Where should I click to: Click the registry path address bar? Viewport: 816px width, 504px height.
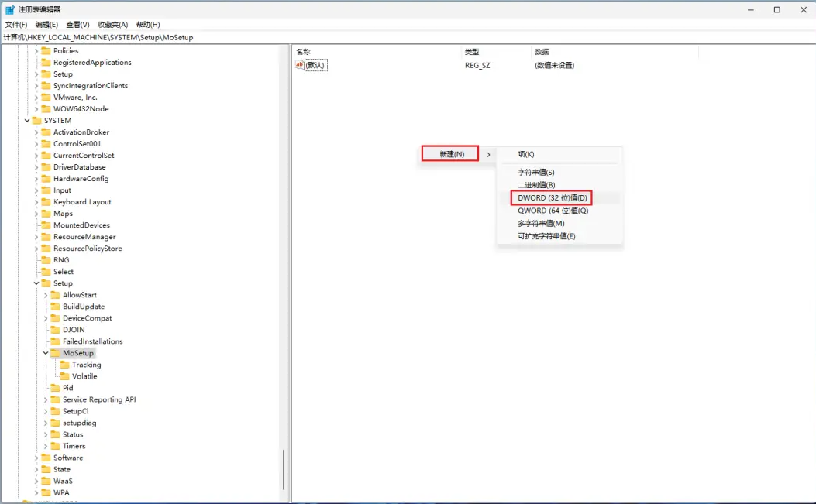[x=408, y=37]
